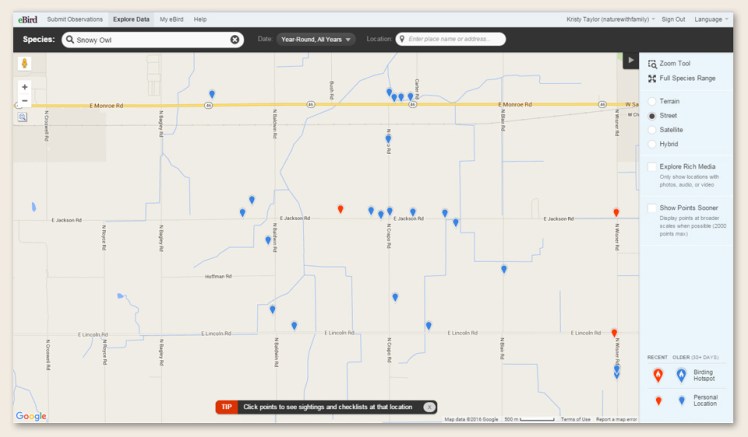Click Report a map error link
Screen dimensions: 748x437
(x=616, y=419)
